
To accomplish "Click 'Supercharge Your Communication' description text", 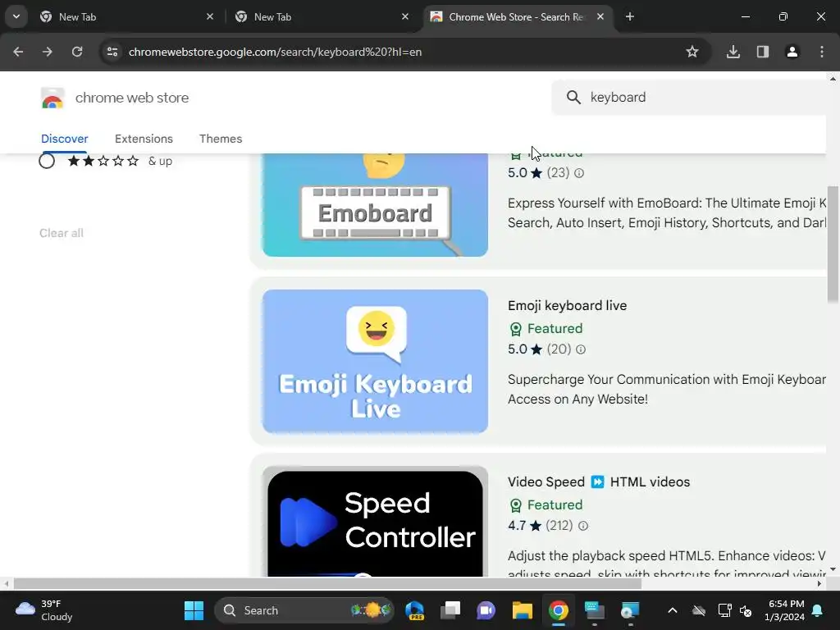I will pos(666,389).
